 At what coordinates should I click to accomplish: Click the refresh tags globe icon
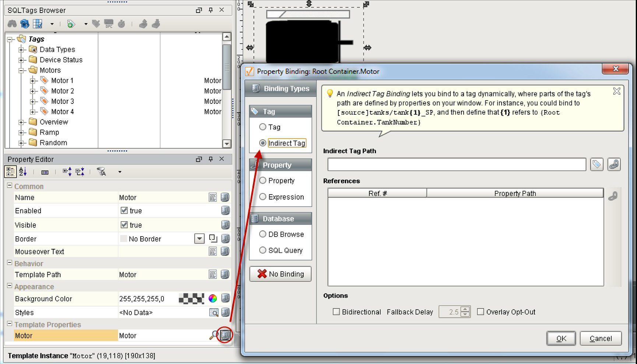click(x=25, y=24)
